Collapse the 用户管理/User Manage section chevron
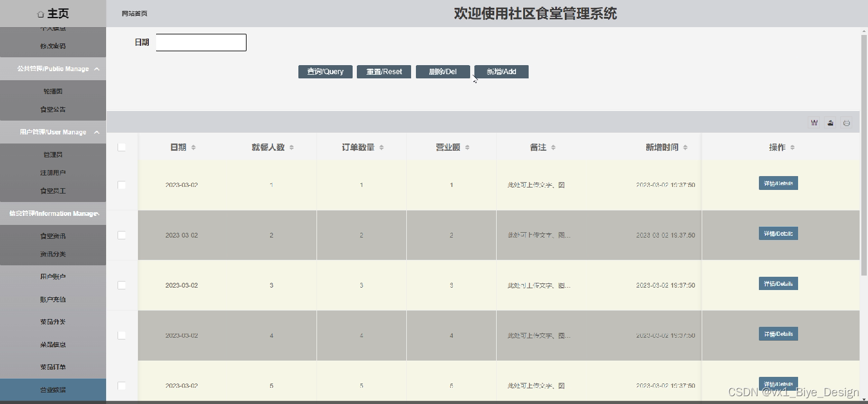This screenshot has width=868, height=404. (96, 132)
